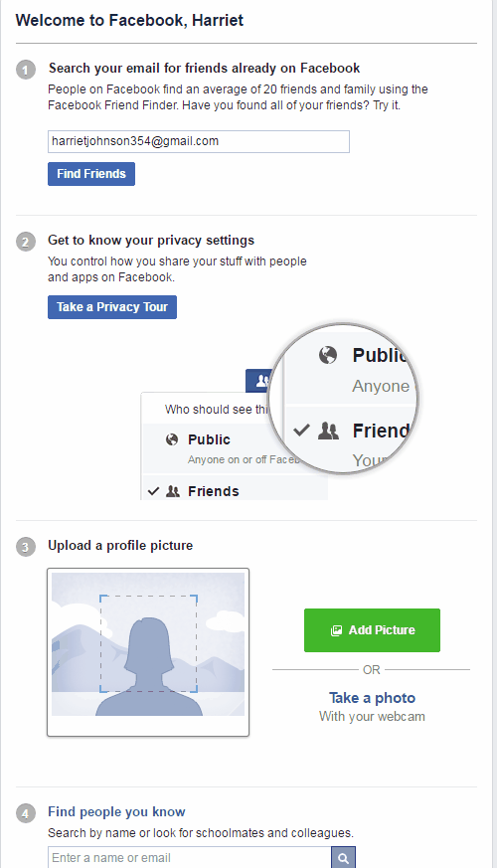Click the Find Friends button
The width and height of the screenshot is (497, 868).
coord(91,174)
